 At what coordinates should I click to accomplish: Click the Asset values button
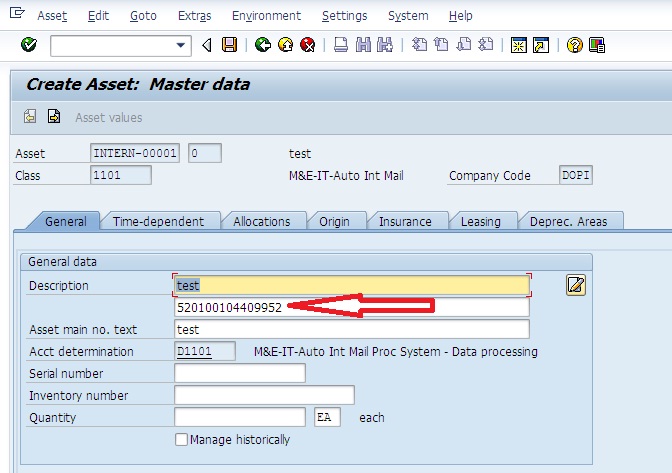tap(108, 117)
